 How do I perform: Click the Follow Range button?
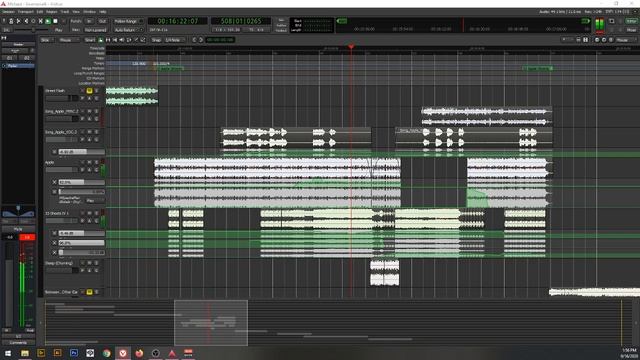coord(128,21)
